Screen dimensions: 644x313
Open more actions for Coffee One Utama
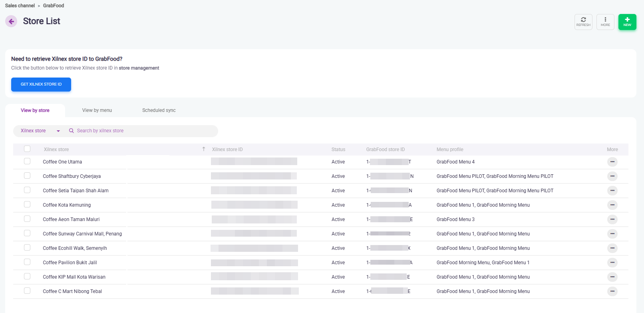pos(612,162)
